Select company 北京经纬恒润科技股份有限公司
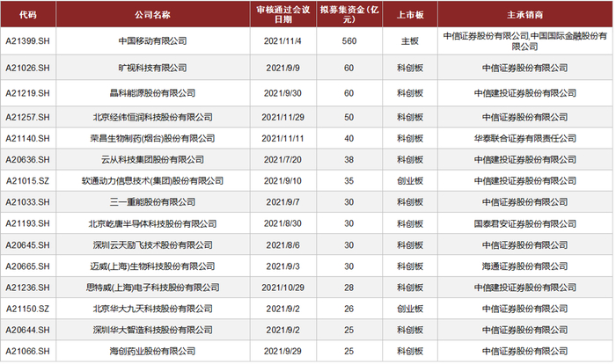Viewport: 616px width, 364px height. 153,117
